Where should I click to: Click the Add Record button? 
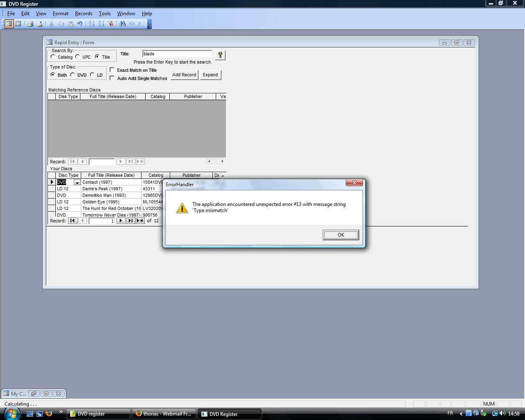coord(184,75)
